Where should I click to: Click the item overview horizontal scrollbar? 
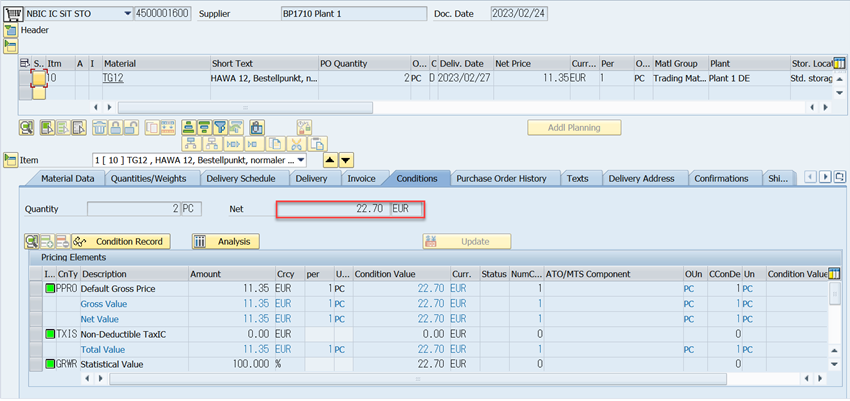pyautogui.click(x=245, y=107)
